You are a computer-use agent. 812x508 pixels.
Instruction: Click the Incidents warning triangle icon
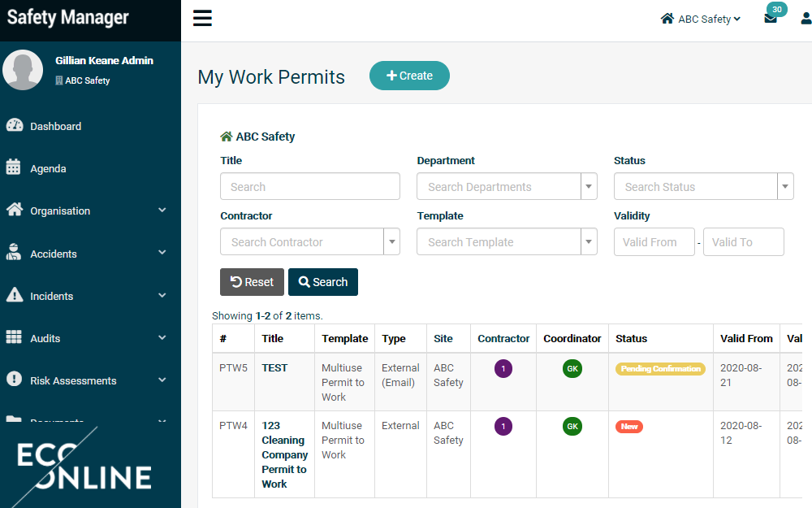[15, 294]
